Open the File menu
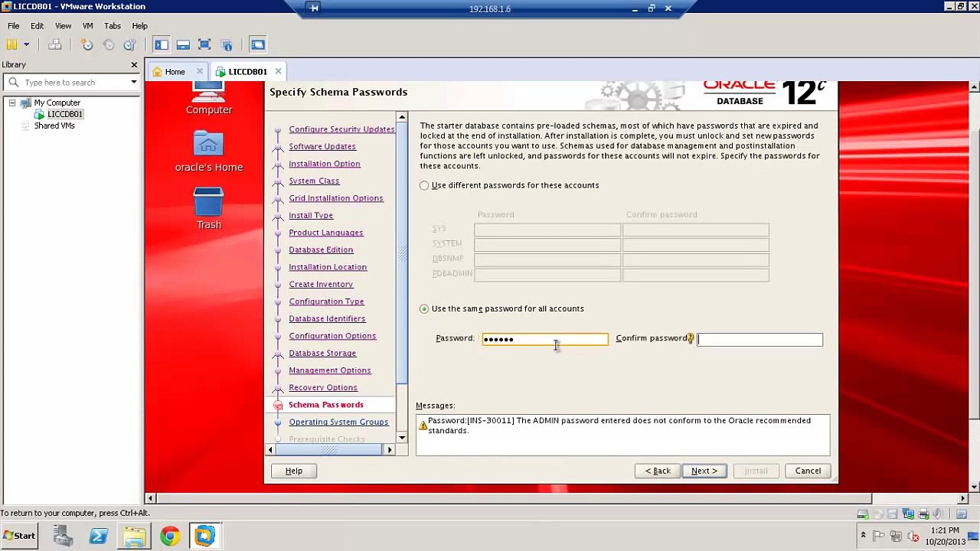Viewport: 980px width, 551px height. click(14, 26)
